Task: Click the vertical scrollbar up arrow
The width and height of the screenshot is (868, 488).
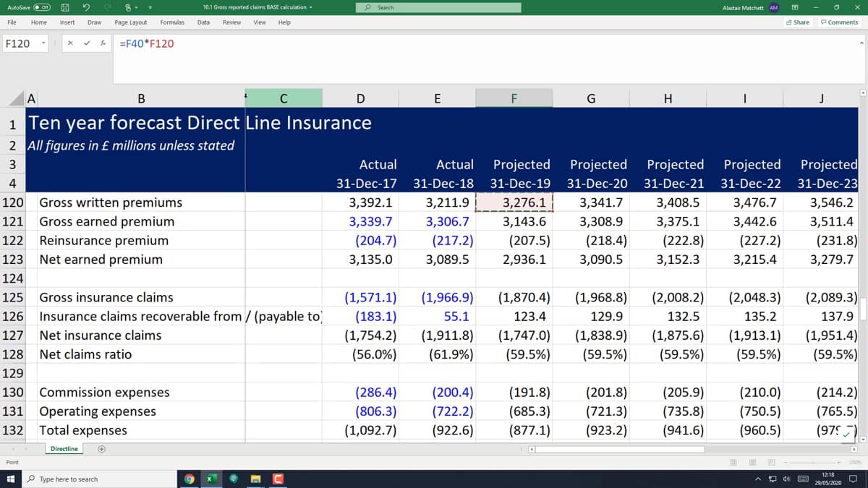Action: (x=861, y=93)
